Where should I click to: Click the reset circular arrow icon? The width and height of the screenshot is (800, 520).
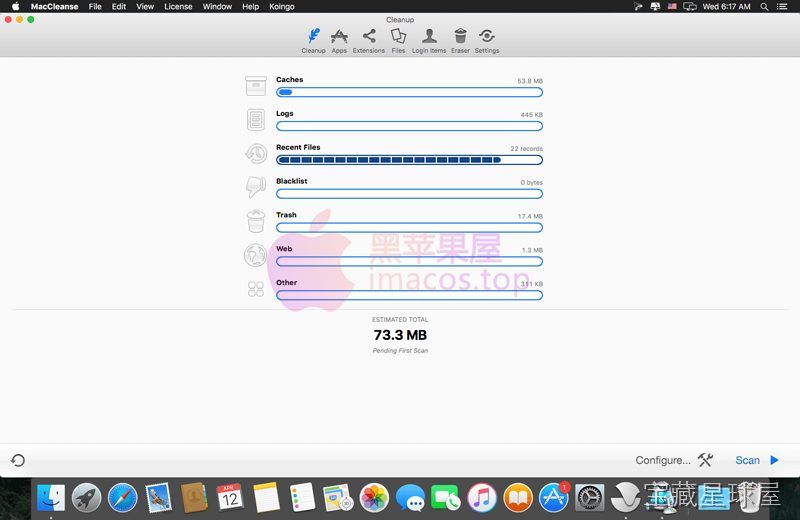click(x=18, y=460)
